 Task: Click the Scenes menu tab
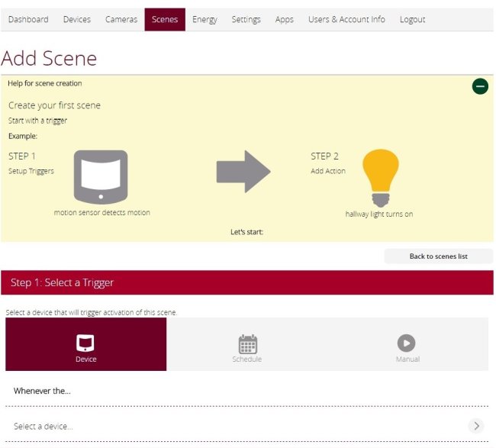(165, 20)
